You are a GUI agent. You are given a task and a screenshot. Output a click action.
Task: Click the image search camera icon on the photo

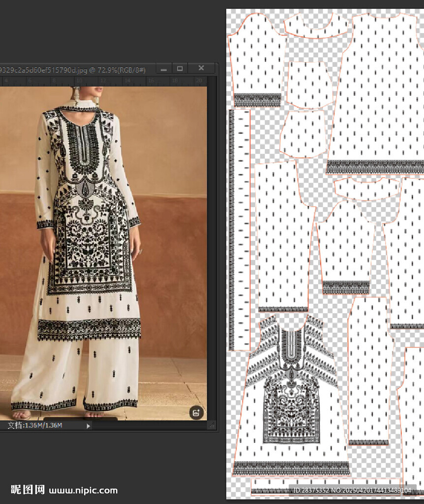196,412
